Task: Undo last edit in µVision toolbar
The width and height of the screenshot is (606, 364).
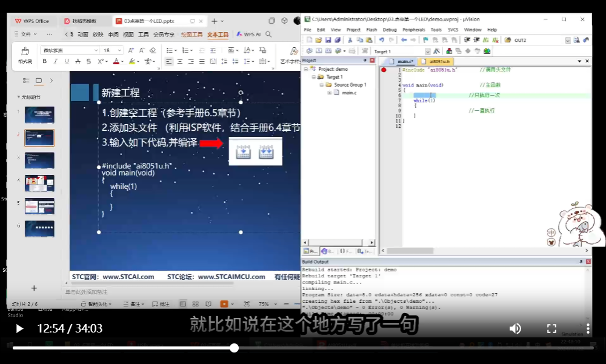Action: point(381,40)
